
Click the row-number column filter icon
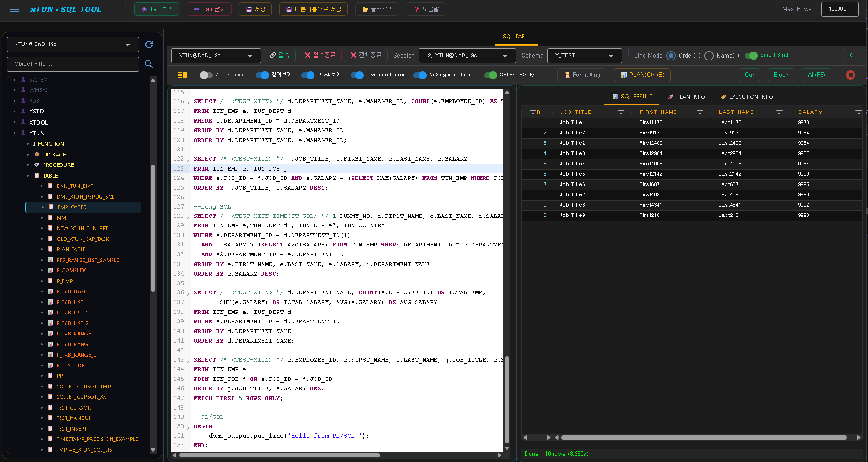click(533, 112)
